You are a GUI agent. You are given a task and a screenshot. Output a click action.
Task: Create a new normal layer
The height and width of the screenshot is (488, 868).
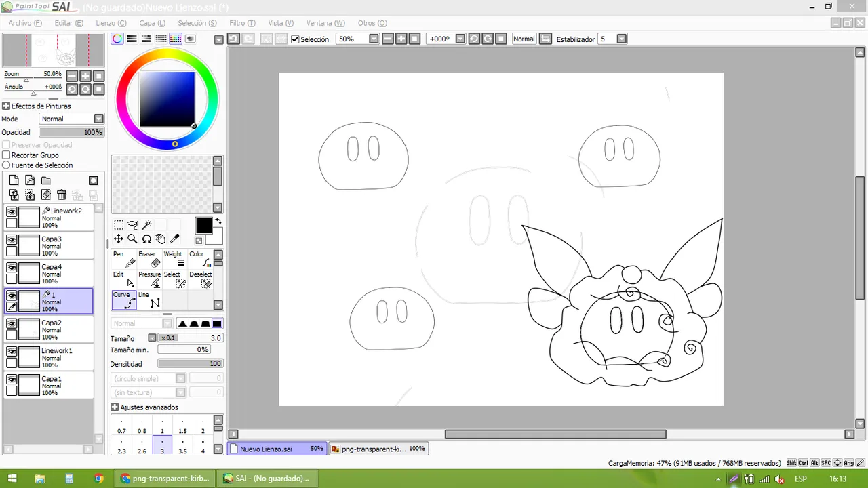pos(14,180)
